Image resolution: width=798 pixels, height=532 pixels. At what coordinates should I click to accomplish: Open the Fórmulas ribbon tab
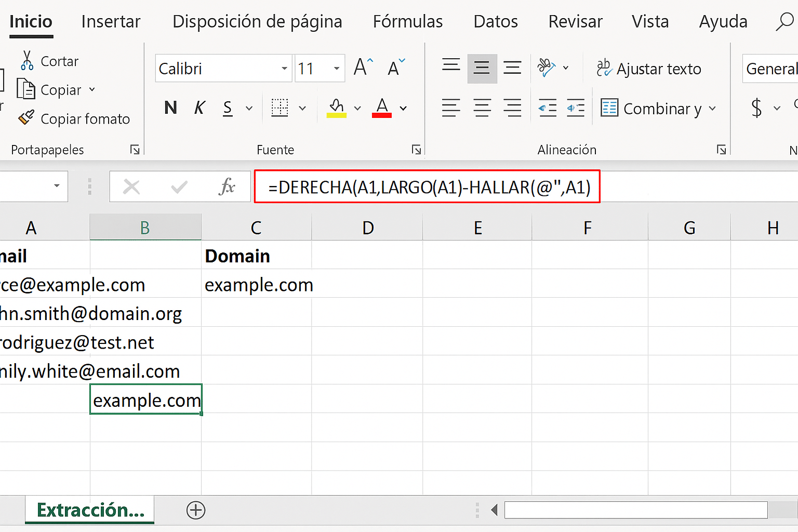(x=407, y=22)
